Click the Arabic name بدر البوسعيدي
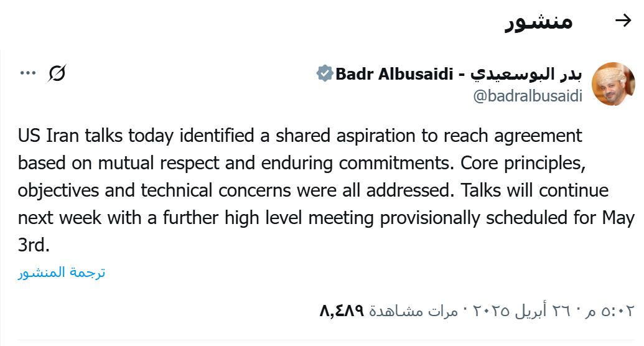This screenshot has height=346, width=644. coord(526,74)
